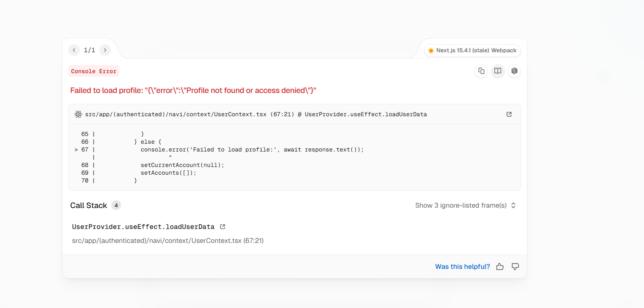The image size is (644, 308).
Task: Go to the next error arrow
Action: (105, 50)
